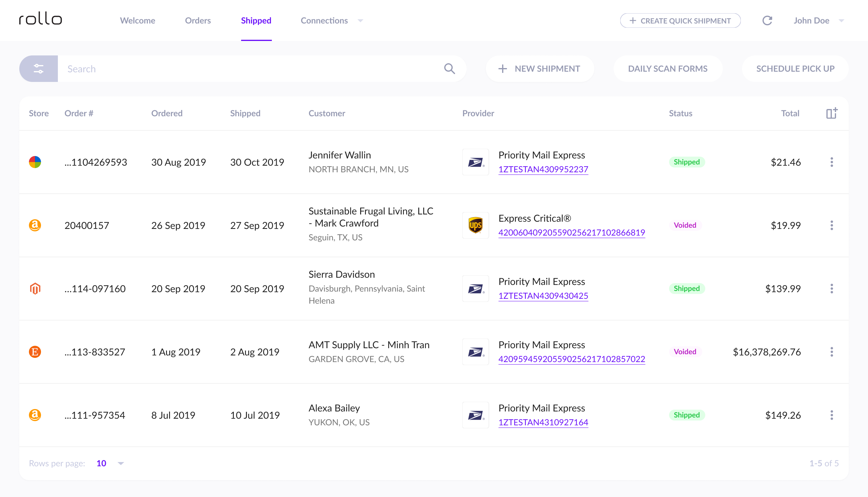The height and width of the screenshot is (497, 868).
Task: Open the Welcome tab
Action: click(138, 20)
